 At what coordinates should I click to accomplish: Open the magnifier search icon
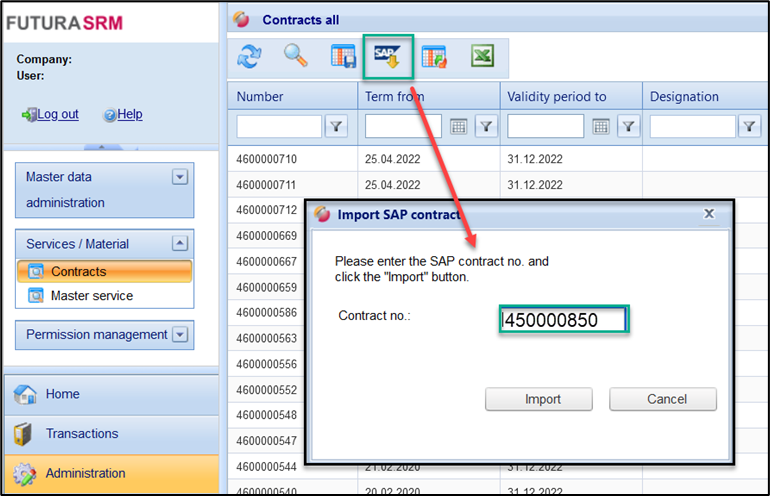coord(295,57)
